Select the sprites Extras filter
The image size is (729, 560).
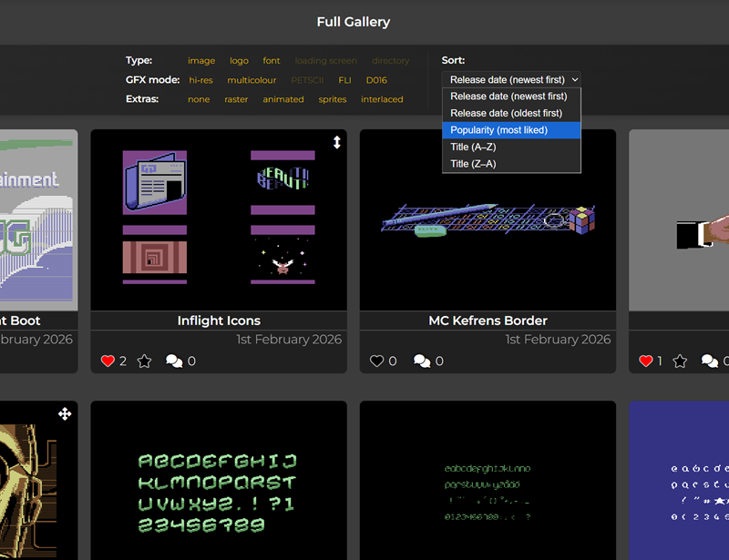point(333,99)
